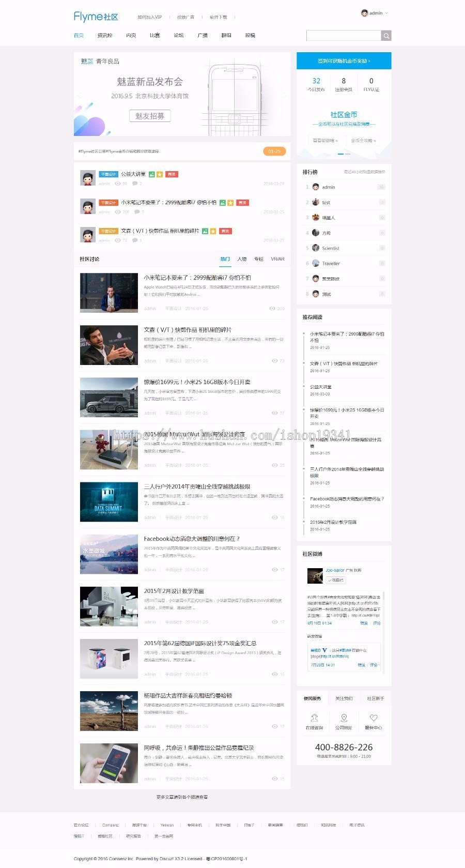Select the 社区新手 tab
The width and height of the screenshot is (465, 868).
(376, 698)
